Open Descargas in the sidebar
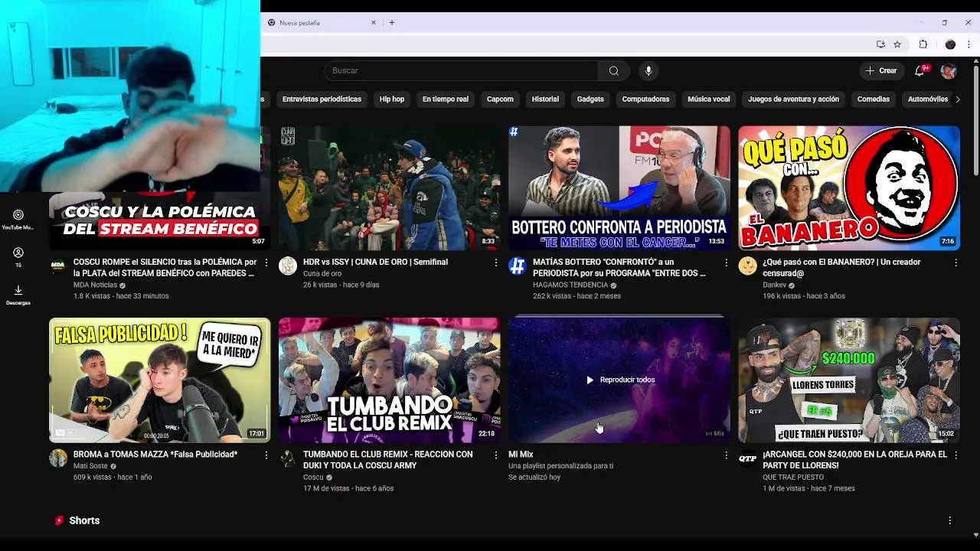This screenshot has width=980, height=551. 18,295
